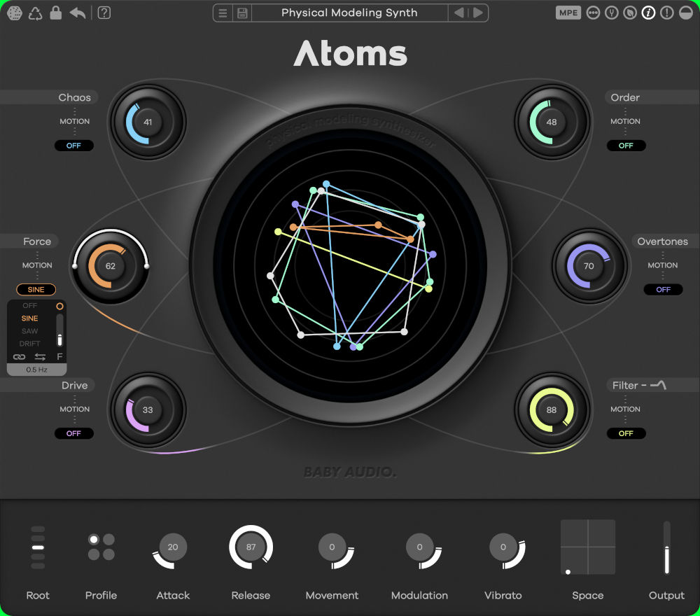Toggle Order Motion switch

pos(626,146)
